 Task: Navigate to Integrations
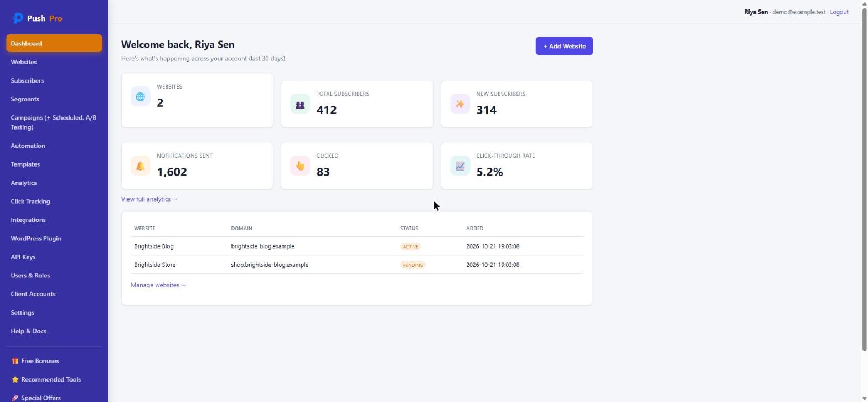click(54, 220)
